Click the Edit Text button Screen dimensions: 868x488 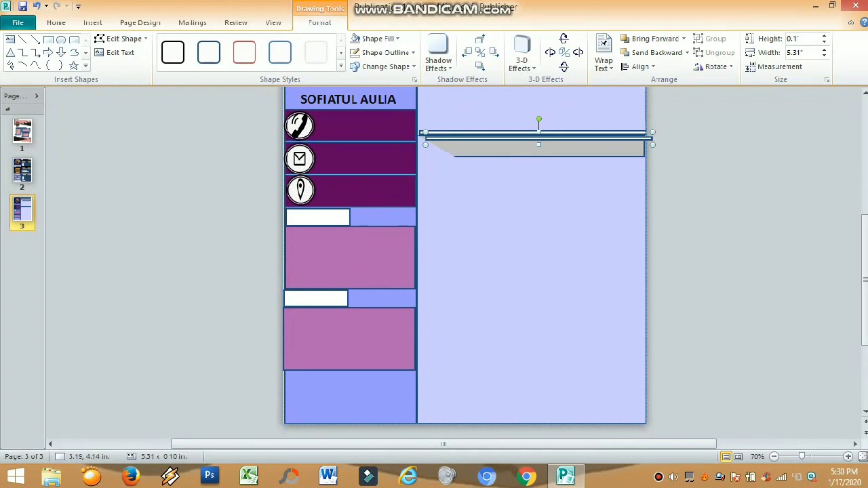coord(114,52)
